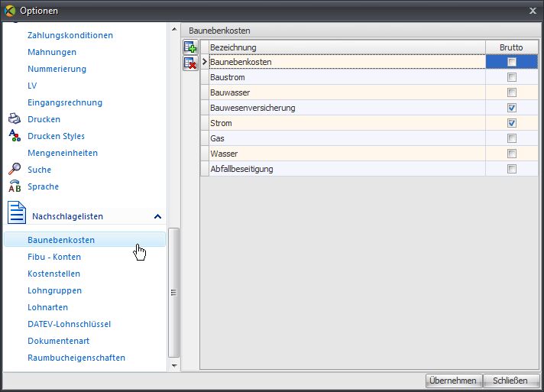This screenshot has width=544, height=392.
Task: Select Mengeneinheiten in sidebar
Action: (x=63, y=153)
